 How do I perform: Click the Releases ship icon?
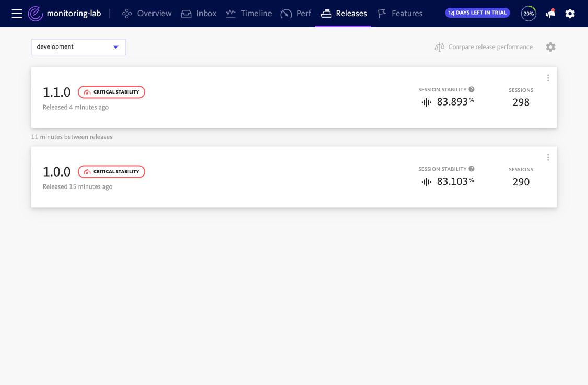click(326, 14)
